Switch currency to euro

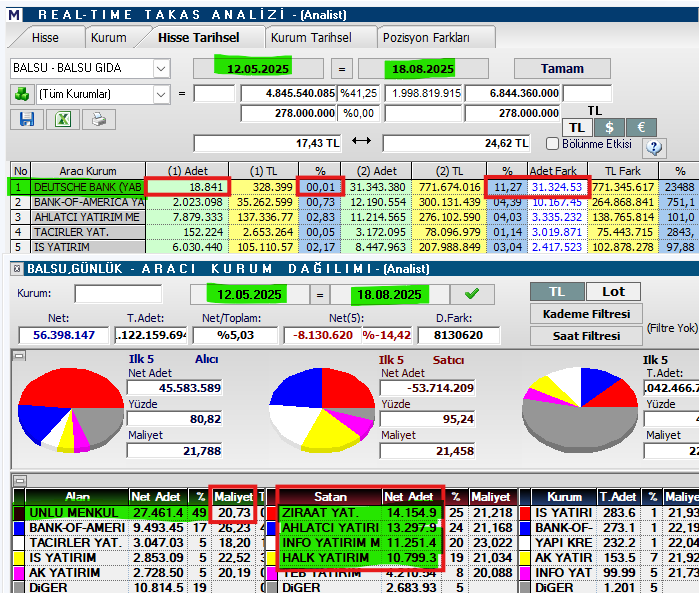click(641, 128)
